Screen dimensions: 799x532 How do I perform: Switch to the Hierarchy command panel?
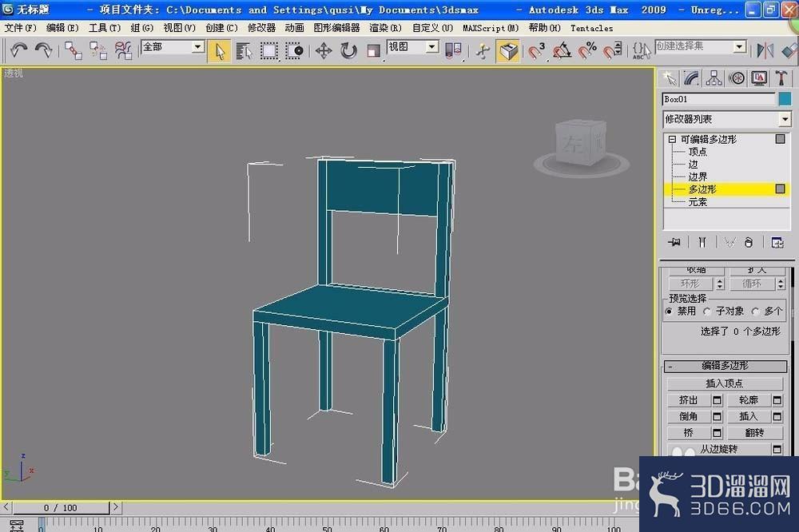tap(714, 78)
